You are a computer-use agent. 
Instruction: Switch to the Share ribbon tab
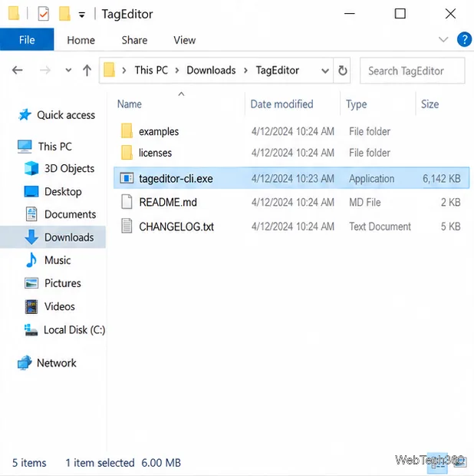pos(134,40)
